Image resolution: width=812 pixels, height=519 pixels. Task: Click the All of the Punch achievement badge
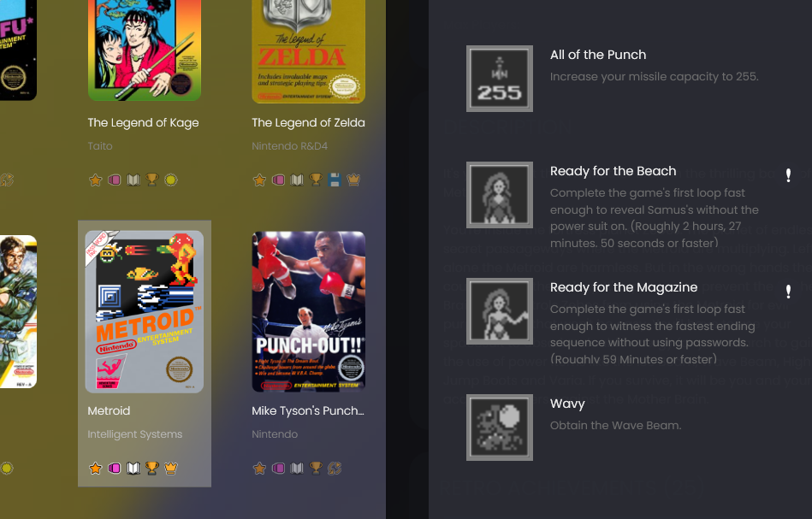500,79
